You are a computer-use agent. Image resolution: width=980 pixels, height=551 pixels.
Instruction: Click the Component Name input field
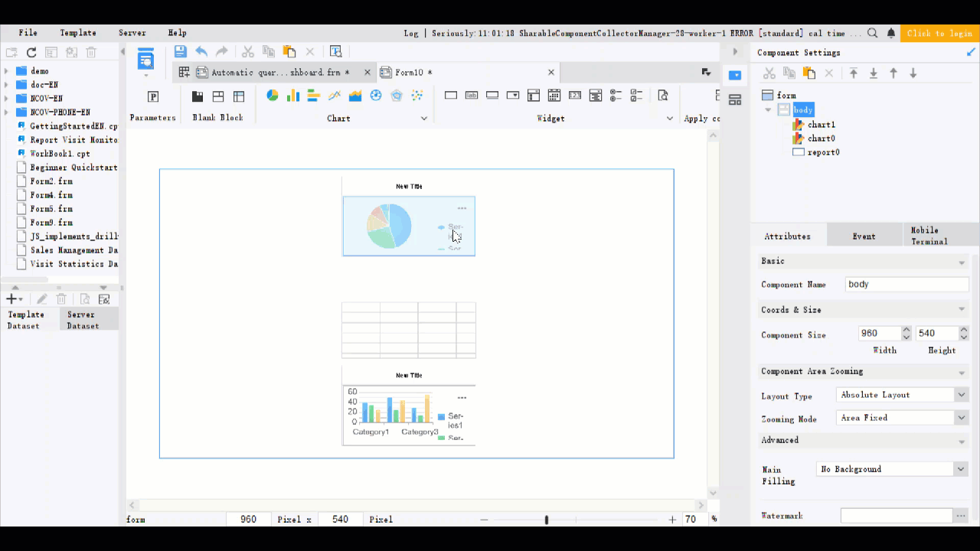(x=907, y=285)
